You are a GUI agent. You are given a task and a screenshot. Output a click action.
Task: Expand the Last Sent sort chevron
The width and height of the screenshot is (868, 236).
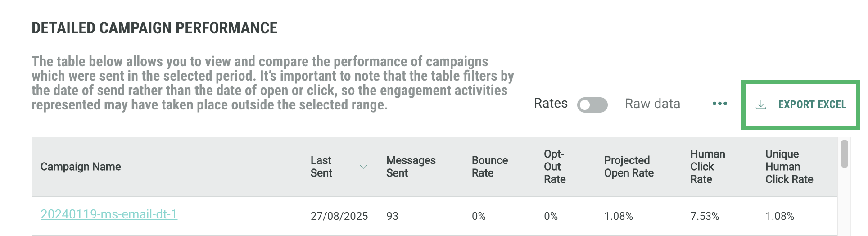point(363,167)
